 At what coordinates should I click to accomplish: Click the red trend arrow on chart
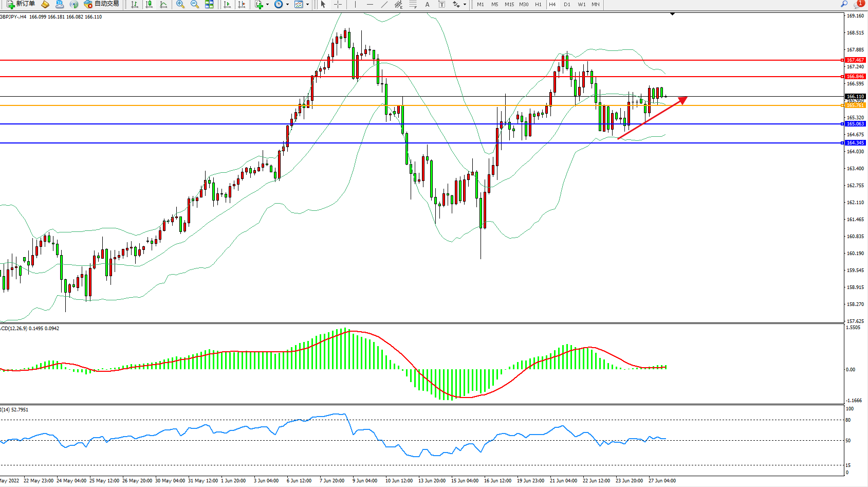pos(653,118)
